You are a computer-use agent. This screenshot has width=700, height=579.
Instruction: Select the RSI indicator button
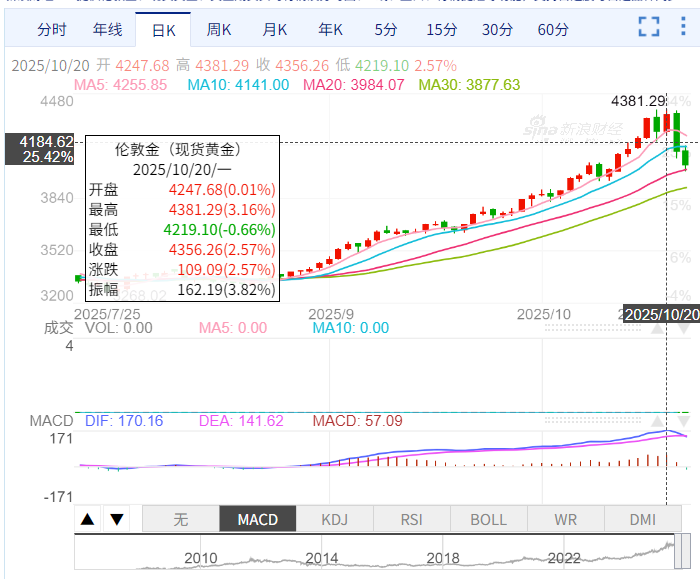(412, 519)
